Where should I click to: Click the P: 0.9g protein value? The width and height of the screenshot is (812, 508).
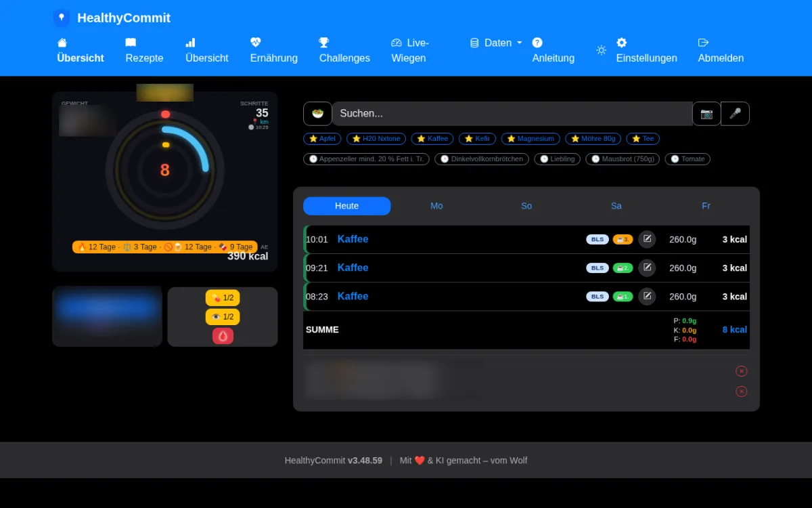(x=685, y=320)
